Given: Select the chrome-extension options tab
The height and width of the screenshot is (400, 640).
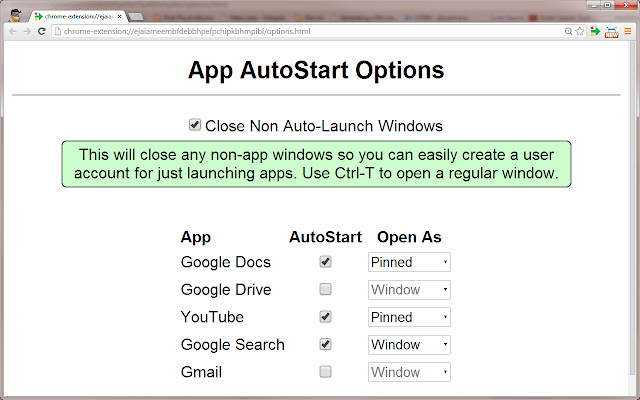Looking at the screenshot, I should (78, 17).
